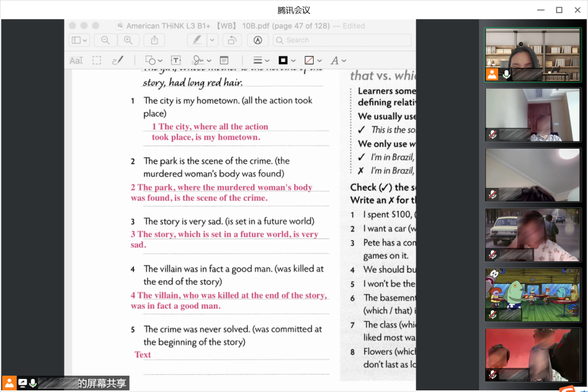The width and height of the screenshot is (588, 392).
Task: Select the bookshelf background participant video
Action: 532,55
